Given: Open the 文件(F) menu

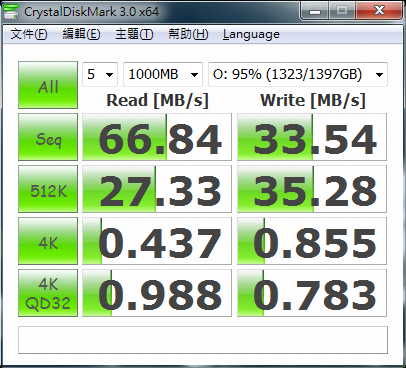Looking at the screenshot, I should pos(29,34).
